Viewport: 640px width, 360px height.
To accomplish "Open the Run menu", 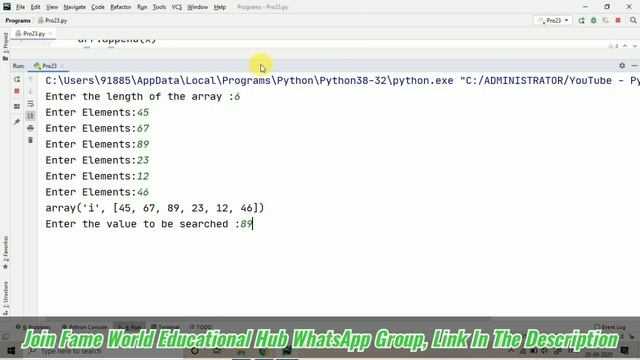I will (x=142, y=7).
